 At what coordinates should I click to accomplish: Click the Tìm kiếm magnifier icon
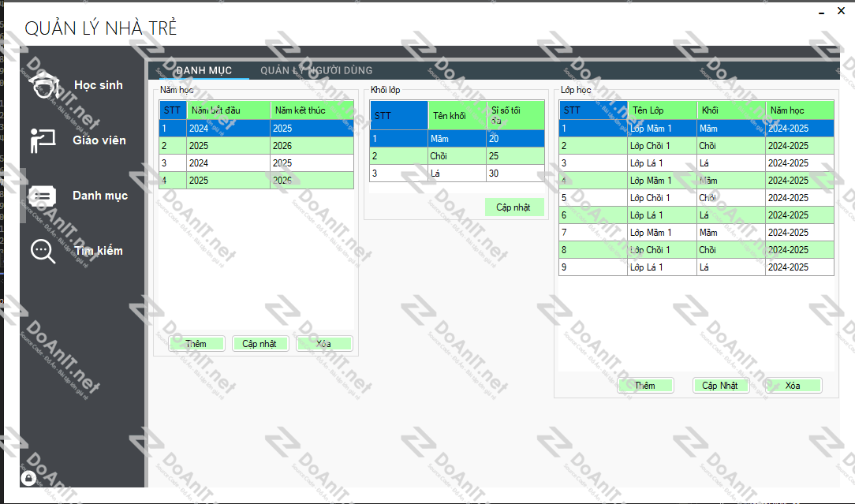pyautogui.click(x=43, y=252)
